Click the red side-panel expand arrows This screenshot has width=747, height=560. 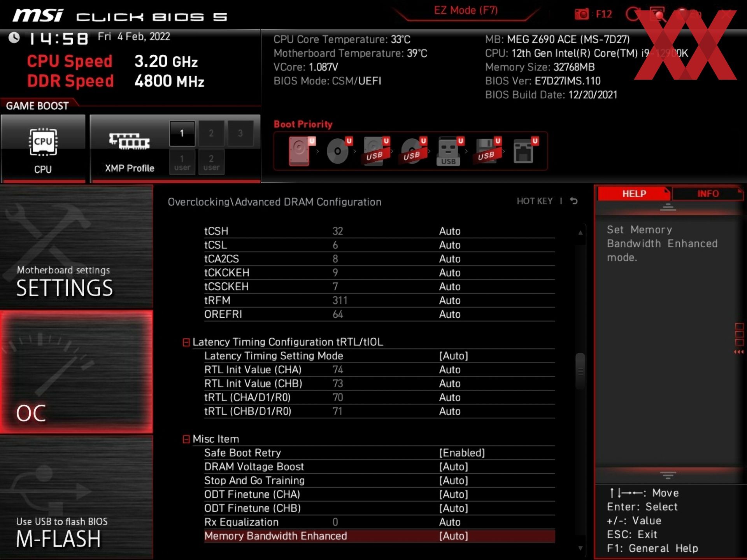(x=739, y=352)
